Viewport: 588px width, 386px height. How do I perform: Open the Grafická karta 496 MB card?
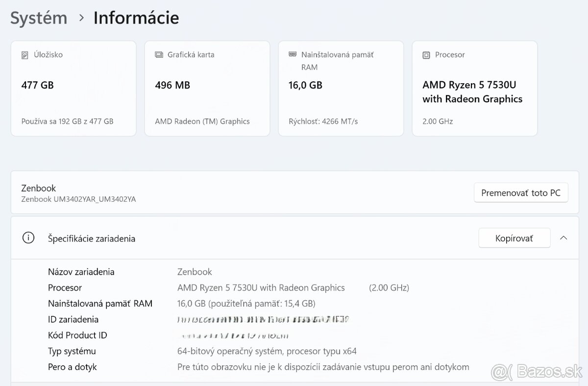[x=207, y=88]
